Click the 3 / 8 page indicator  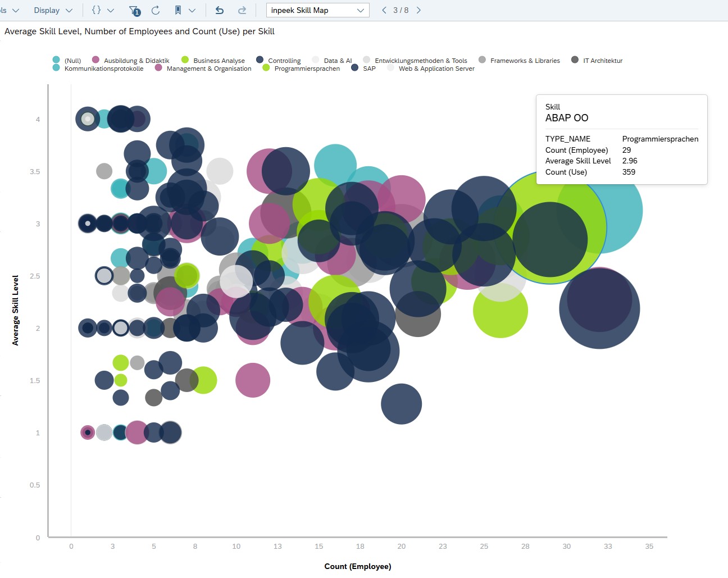[x=401, y=10]
